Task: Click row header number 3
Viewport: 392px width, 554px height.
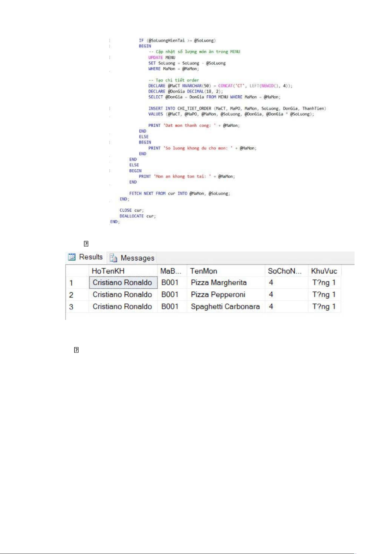Action: [71, 307]
